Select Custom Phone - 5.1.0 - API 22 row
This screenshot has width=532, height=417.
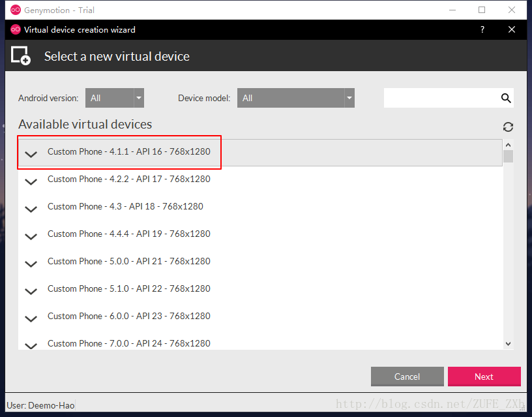(x=260, y=290)
